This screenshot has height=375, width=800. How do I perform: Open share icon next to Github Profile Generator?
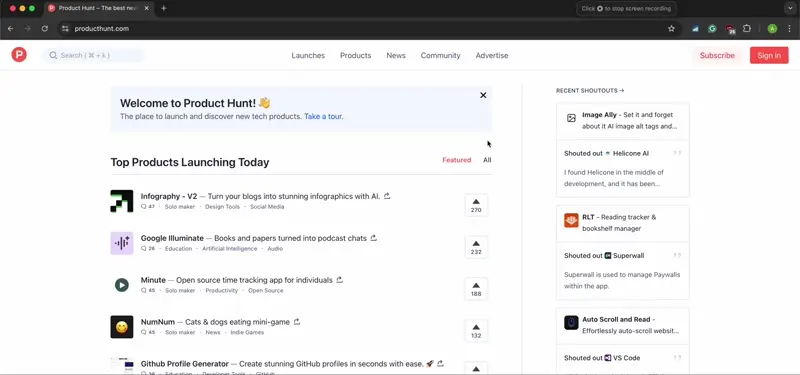tap(440, 364)
